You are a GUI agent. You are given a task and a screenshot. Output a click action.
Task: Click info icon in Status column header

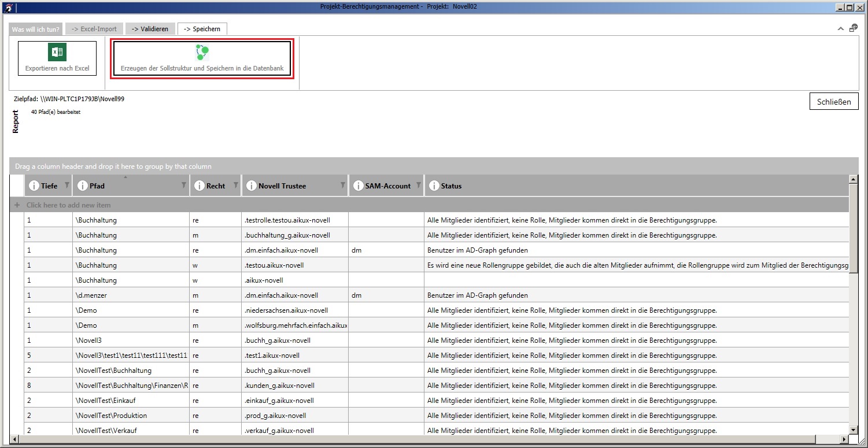click(x=434, y=186)
